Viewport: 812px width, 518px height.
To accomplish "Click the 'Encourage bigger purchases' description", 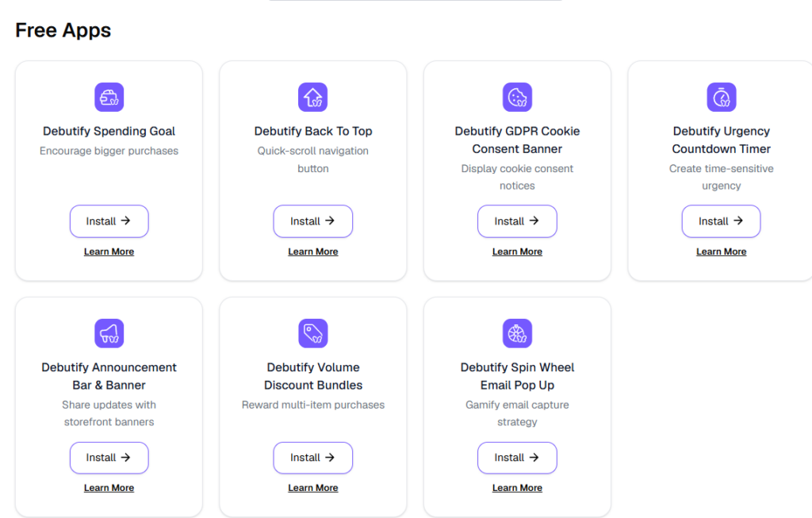I will pos(109,151).
